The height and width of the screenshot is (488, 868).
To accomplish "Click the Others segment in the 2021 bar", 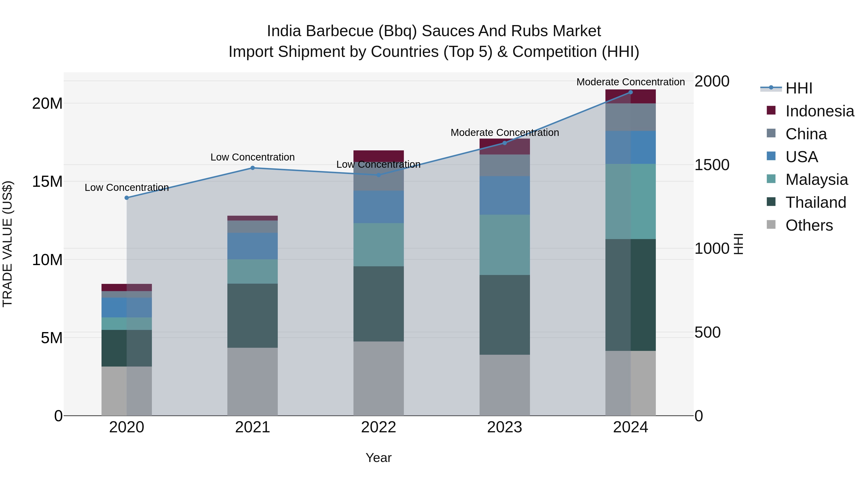I will tap(253, 381).
